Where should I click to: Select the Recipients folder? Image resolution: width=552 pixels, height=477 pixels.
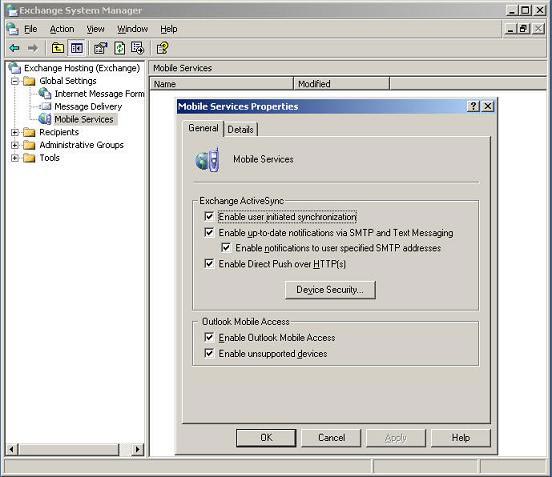(x=59, y=132)
